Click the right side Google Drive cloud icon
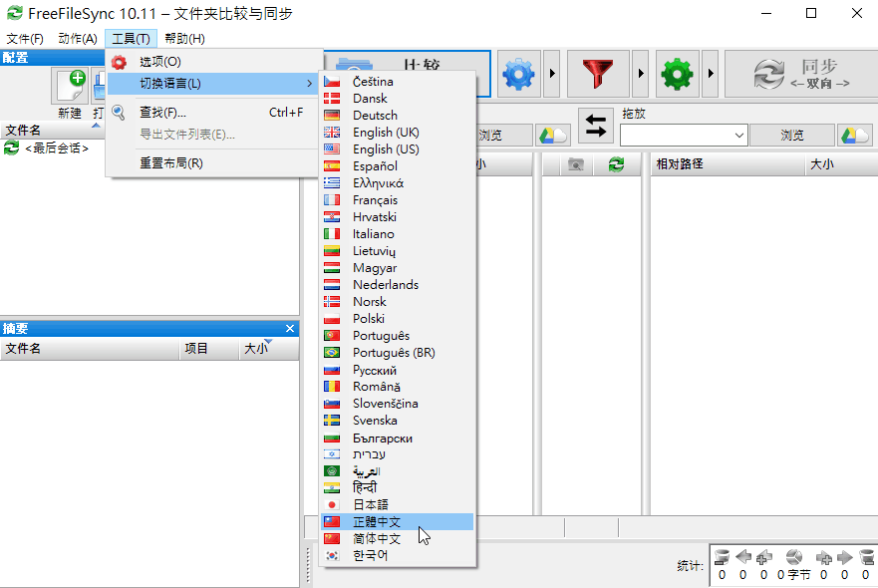Image resolution: width=878 pixels, height=588 pixels. click(855, 135)
